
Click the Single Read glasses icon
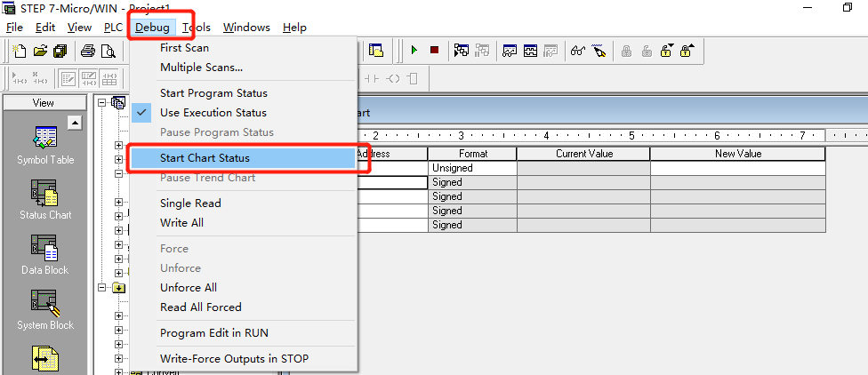coord(578,51)
